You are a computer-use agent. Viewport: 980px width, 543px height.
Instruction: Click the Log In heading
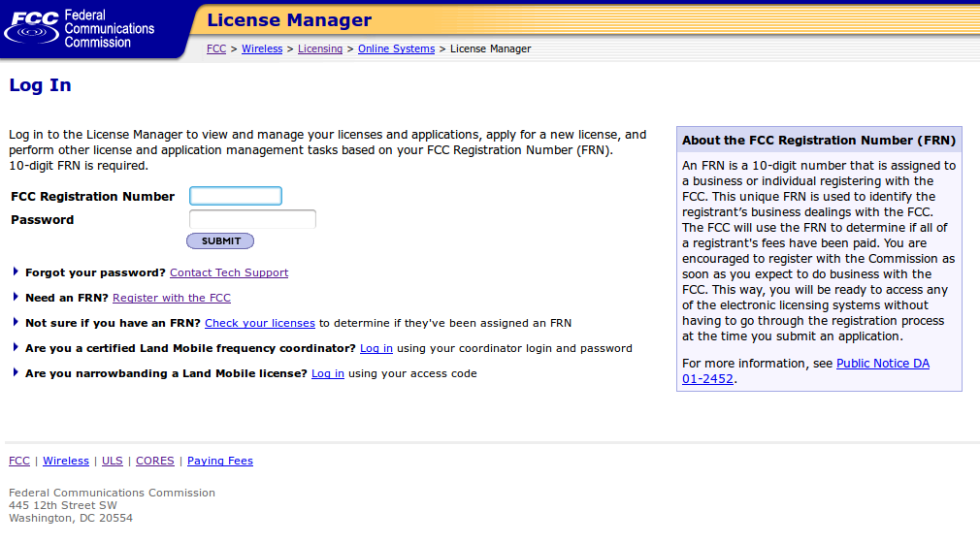tap(40, 85)
